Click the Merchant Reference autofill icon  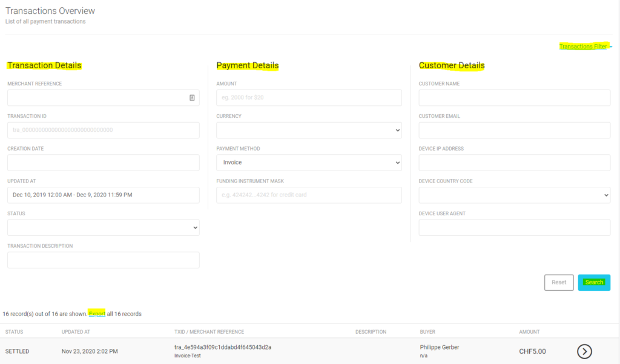[192, 98]
